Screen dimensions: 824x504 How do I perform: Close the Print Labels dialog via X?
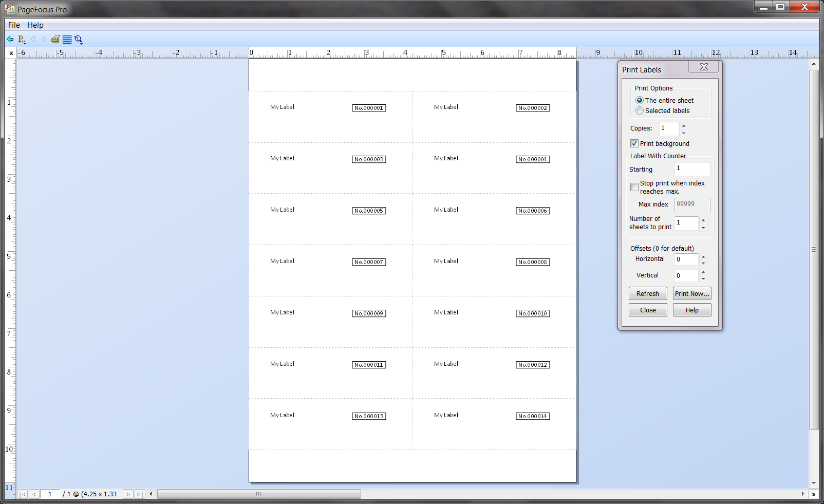tap(704, 67)
